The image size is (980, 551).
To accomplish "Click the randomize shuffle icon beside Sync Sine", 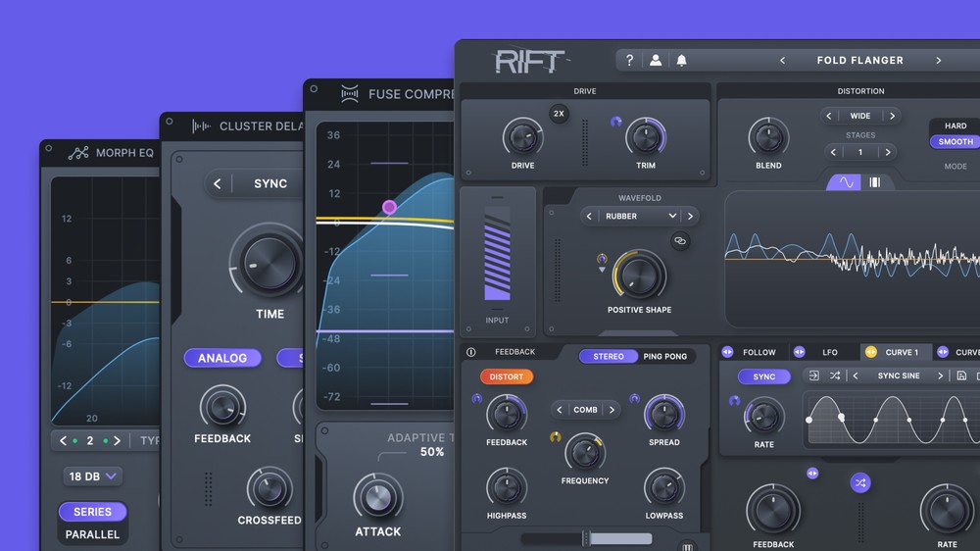I will [x=835, y=376].
